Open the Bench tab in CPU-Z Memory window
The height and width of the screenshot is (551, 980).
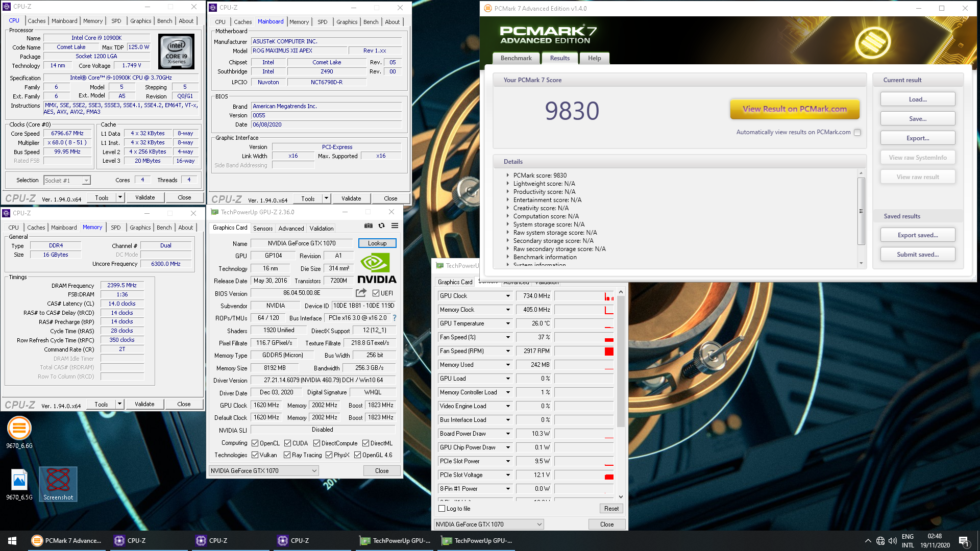click(x=164, y=228)
